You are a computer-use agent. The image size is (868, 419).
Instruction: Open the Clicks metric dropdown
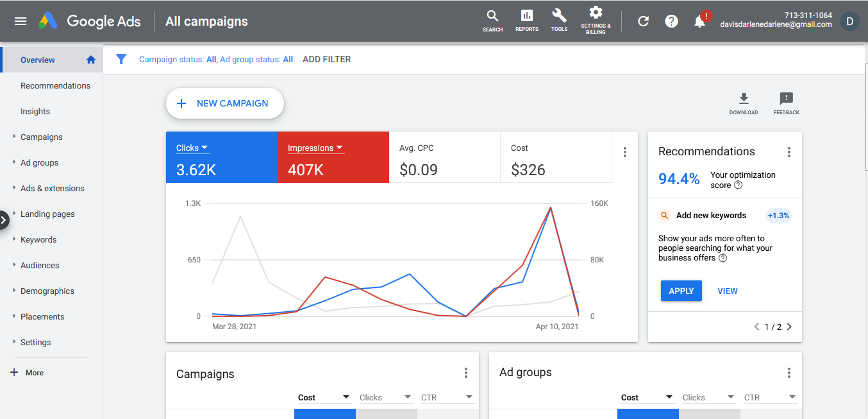tap(193, 148)
